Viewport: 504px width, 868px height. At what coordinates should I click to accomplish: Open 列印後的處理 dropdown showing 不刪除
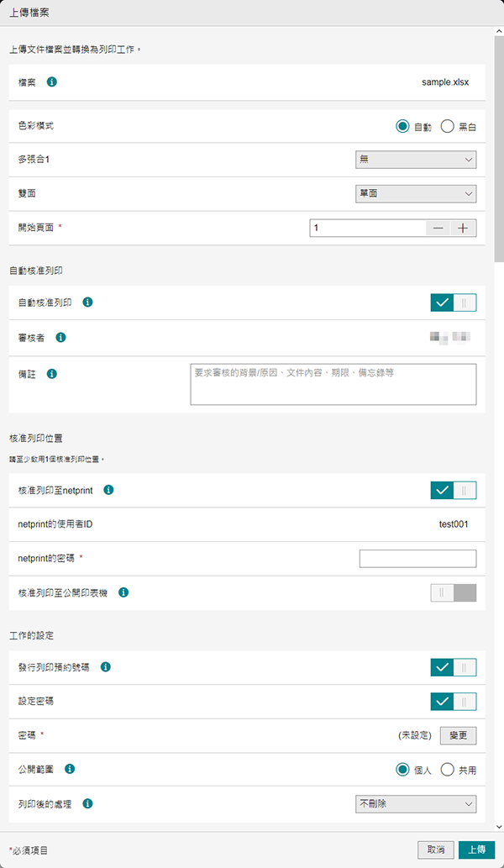click(415, 804)
